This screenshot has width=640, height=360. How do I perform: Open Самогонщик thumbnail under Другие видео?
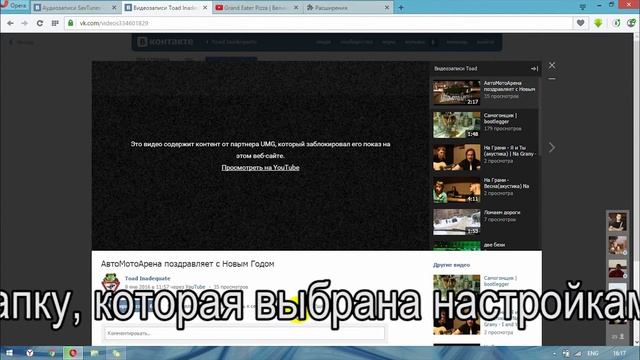[x=457, y=287]
